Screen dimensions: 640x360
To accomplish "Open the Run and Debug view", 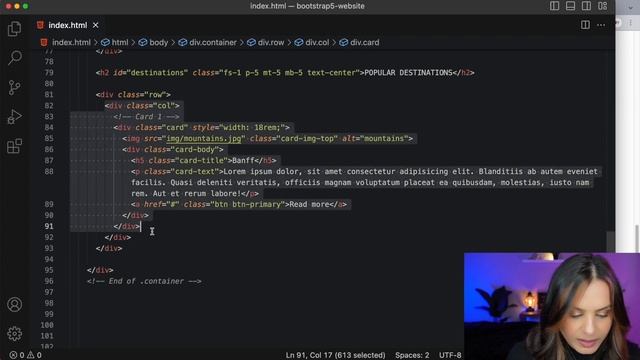I will tap(15, 117).
